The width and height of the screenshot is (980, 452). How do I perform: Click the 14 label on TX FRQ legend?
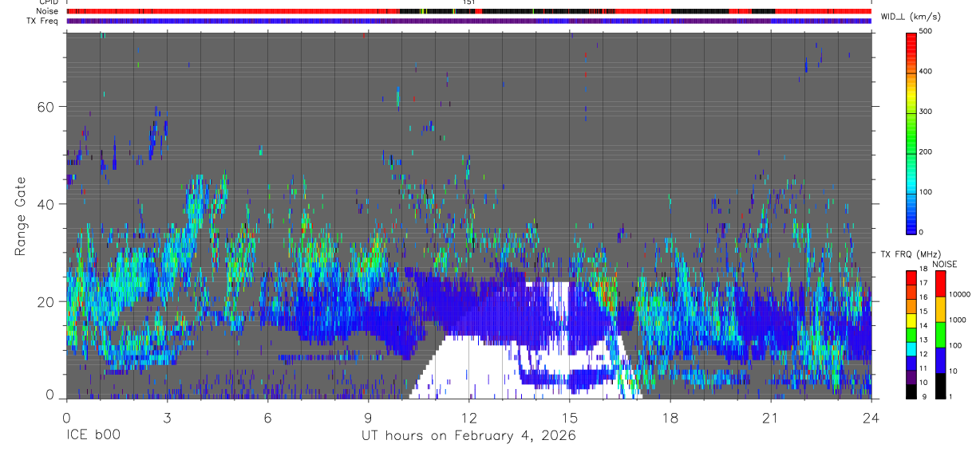click(x=923, y=324)
